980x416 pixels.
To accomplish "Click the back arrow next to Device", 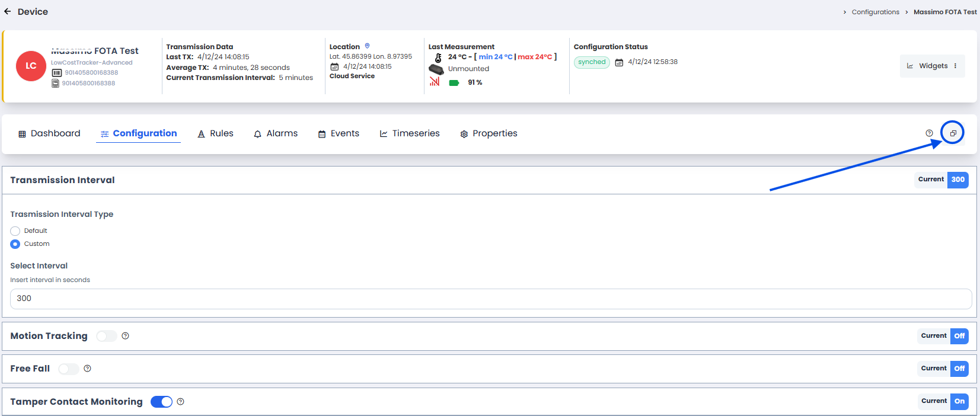I will click(x=8, y=11).
